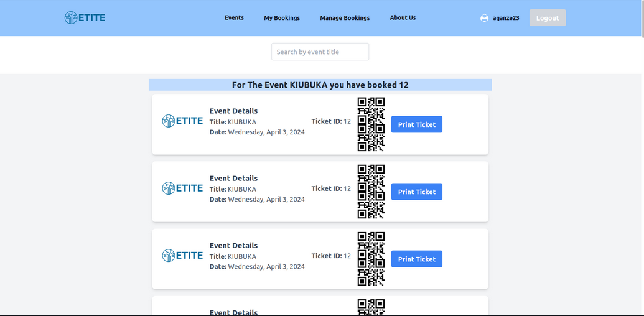The height and width of the screenshot is (316, 644).
Task: Click the Title: KIUBUKA text on second ticket
Action: (x=233, y=189)
